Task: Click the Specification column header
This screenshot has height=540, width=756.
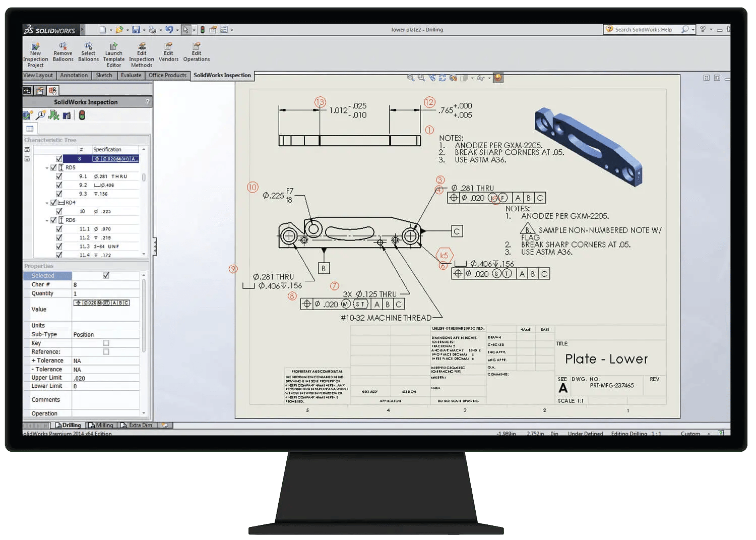Action: tap(115, 150)
